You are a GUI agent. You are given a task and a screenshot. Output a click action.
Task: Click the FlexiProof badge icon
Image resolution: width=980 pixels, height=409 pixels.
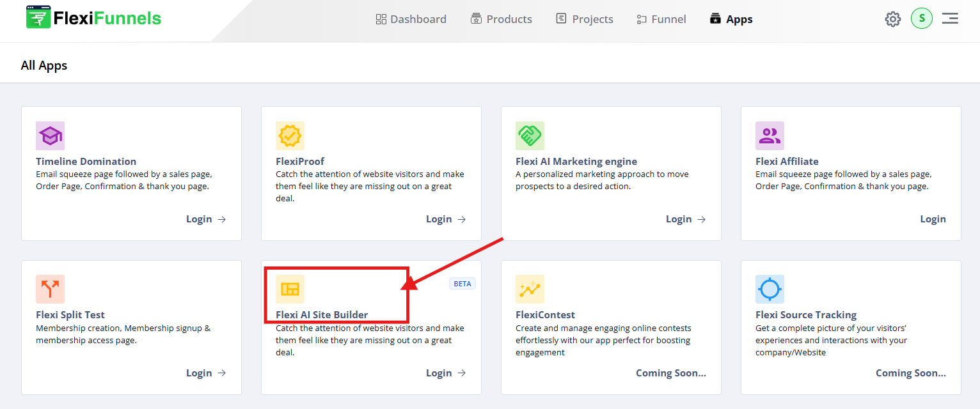pos(290,135)
